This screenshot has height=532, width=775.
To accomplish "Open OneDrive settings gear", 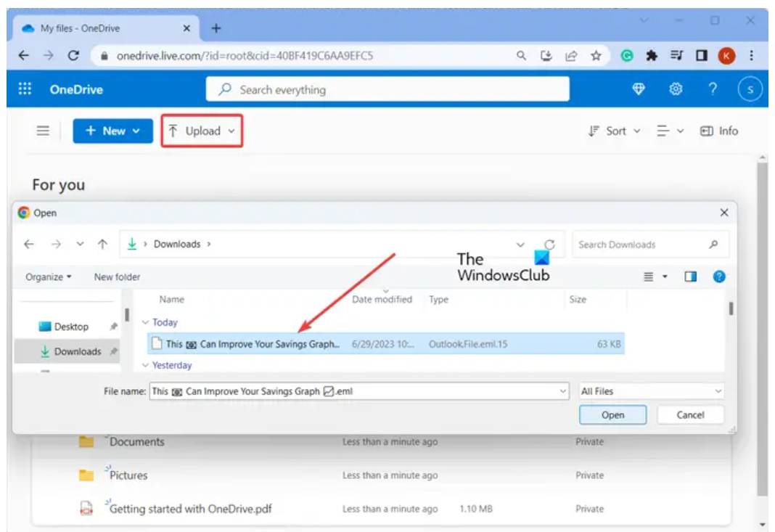I will [x=676, y=89].
